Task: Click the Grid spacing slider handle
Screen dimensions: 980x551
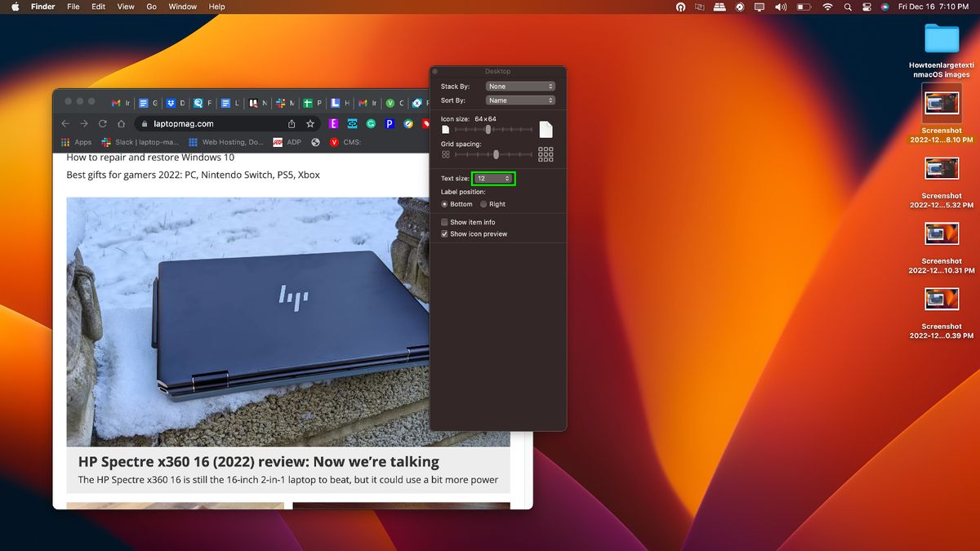Action: [x=496, y=154]
